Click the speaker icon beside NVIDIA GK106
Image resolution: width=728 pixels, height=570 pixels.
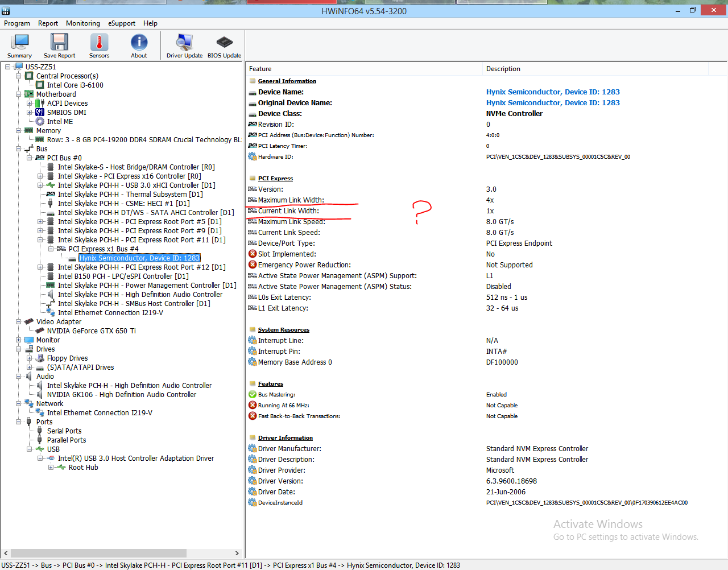point(40,395)
